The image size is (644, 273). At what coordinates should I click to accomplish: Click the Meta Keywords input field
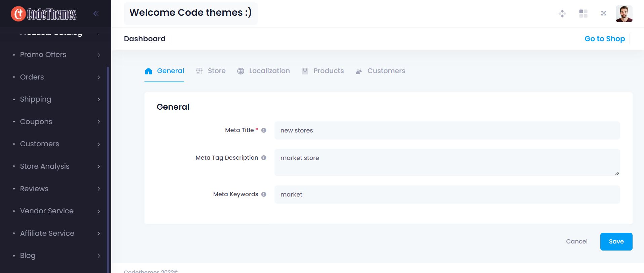coord(447,195)
